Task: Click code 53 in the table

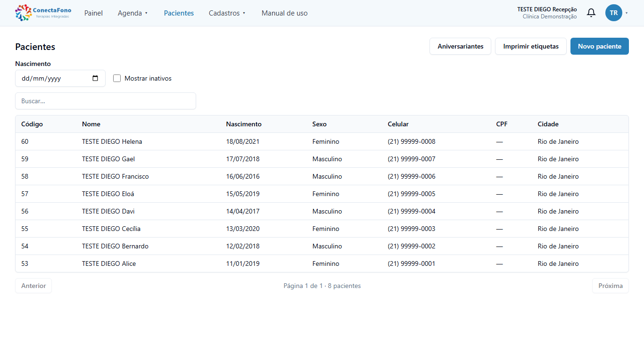Action: tap(25, 263)
